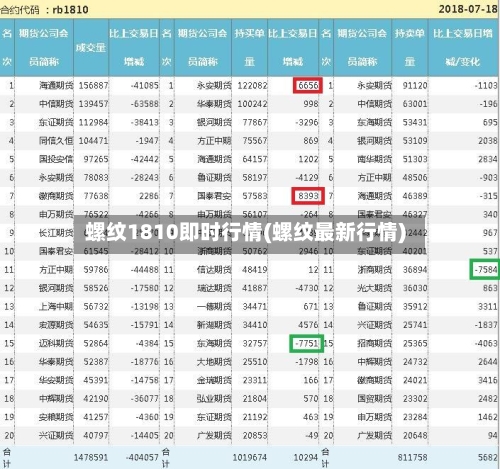
Task: Click the 光大期货 company name
Action: coord(374,288)
